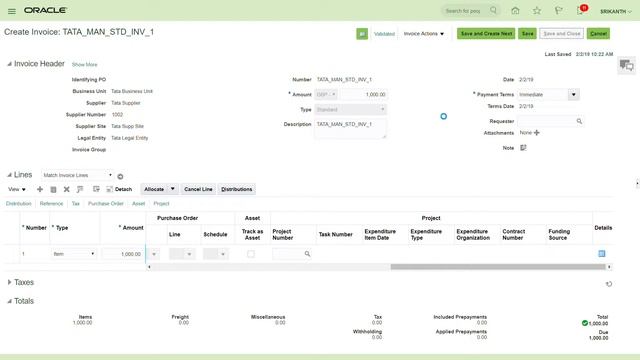
Task: Open the hamburger navigator menu
Action: (x=12, y=11)
